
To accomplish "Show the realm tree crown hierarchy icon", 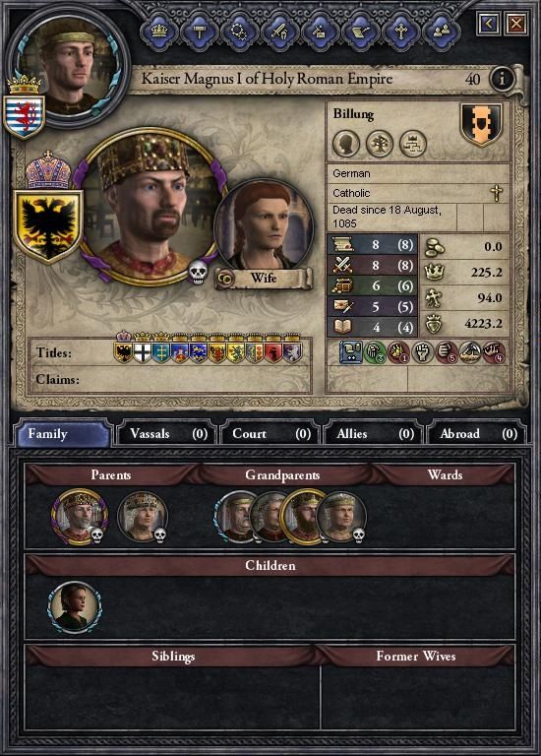I will tap(413, 144).
